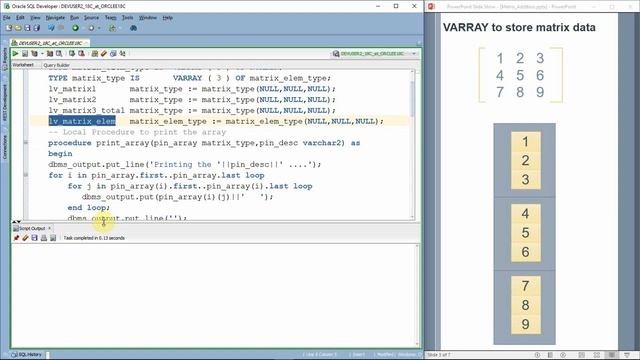Screen dimensions: 640x360
Task: Open the Source menu
Action: tap(91, 18)
